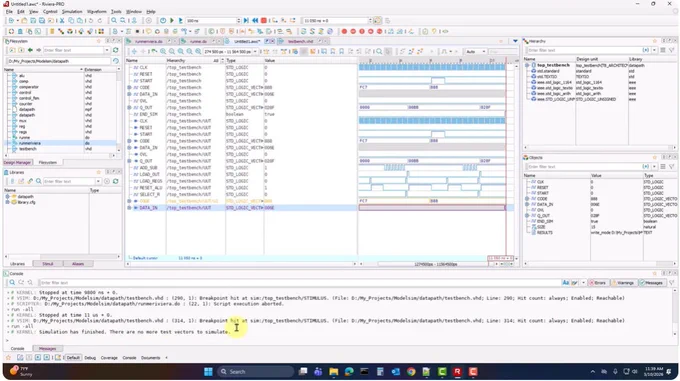Expand the top-level CODE signal
This screenshot has width=680, height=381.
(129, 88)
